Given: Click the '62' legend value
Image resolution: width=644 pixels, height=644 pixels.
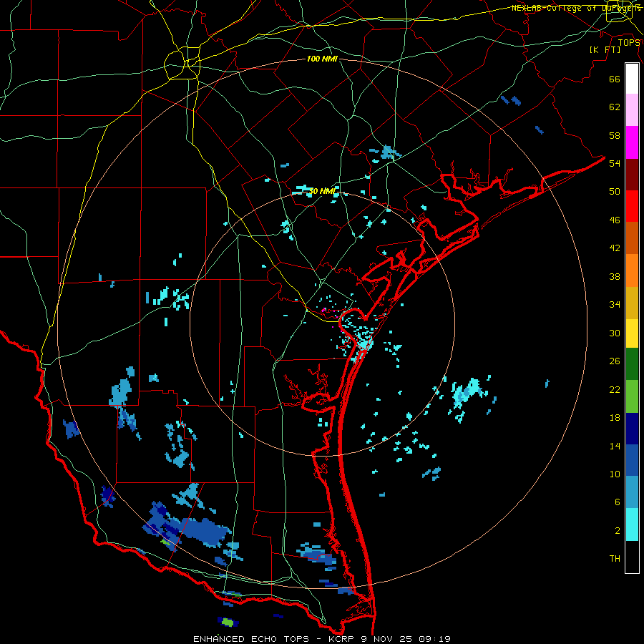Looking at the screenshot, I should point(615,107).
